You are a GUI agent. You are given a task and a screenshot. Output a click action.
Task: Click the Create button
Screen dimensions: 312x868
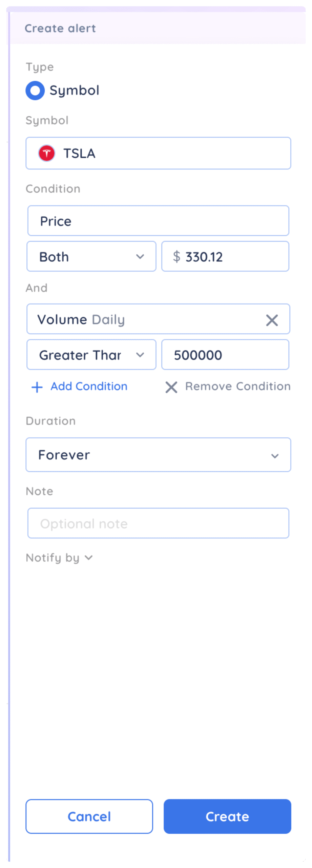point(227,816)
